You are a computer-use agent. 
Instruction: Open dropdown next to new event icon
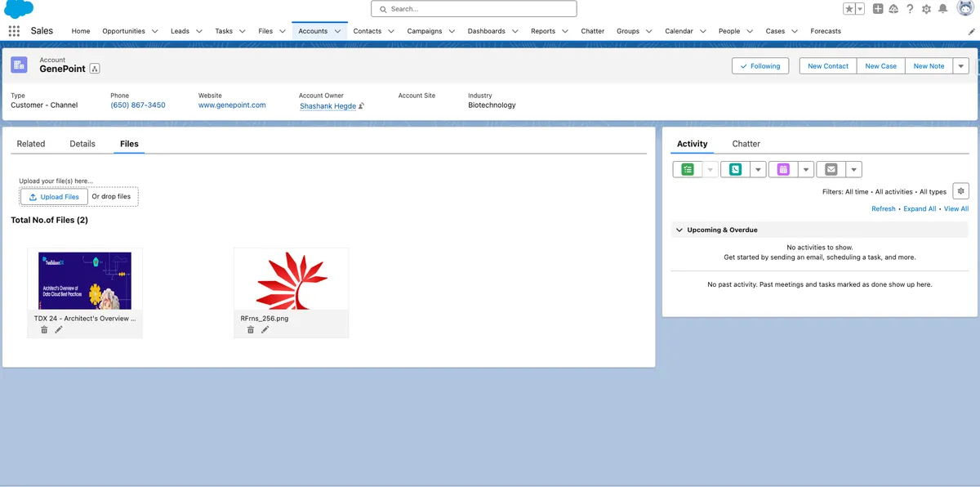click(x=806, y=169)
